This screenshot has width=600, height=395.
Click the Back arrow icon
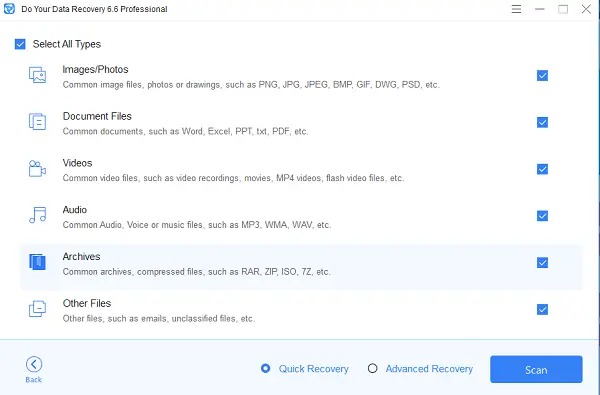pyautogui.click(x=34, y=364)
